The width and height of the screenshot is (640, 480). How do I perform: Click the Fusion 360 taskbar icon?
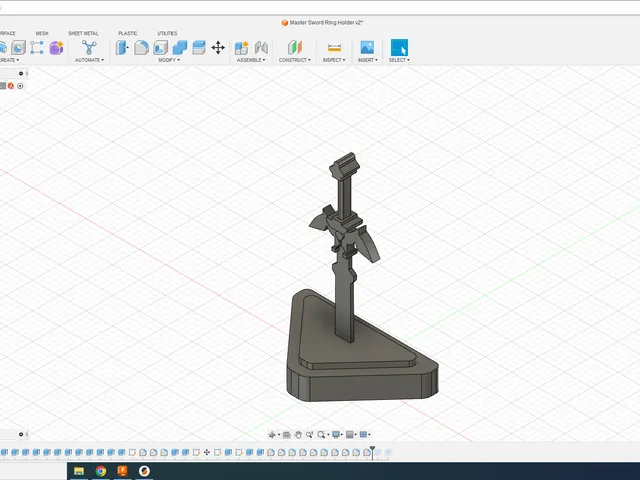[122, 471]
